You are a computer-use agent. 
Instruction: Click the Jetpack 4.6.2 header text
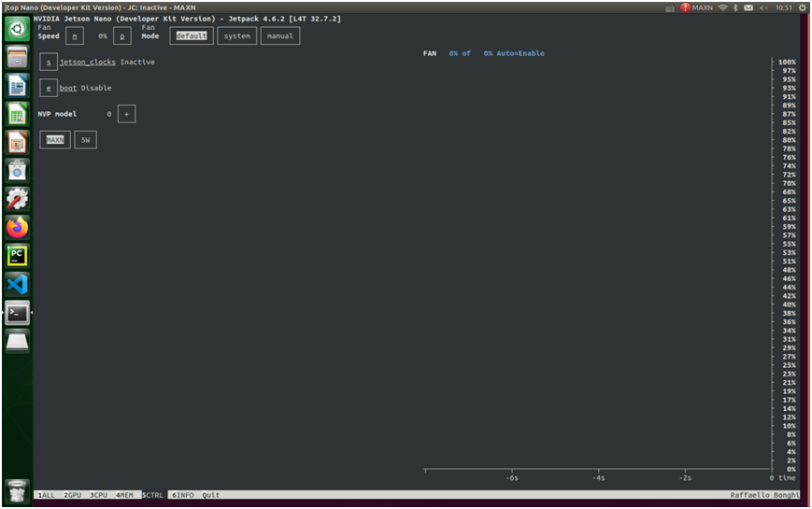(x=256, y=19)
